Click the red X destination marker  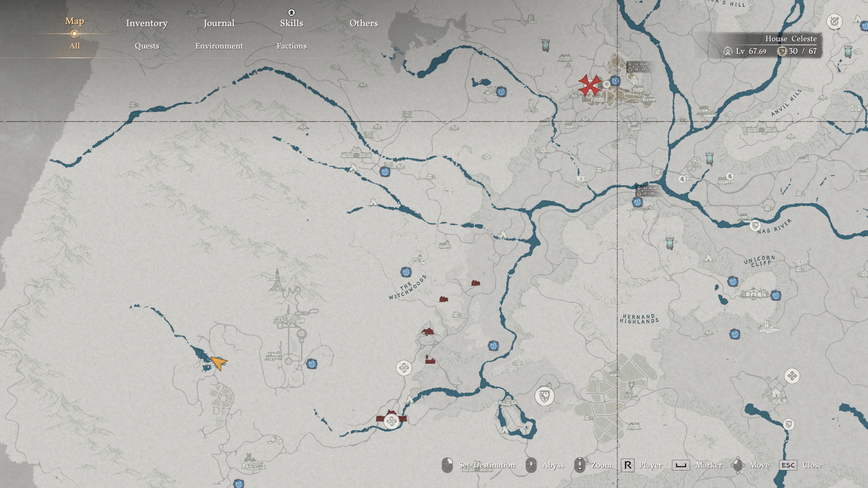[x=589, y=85]
